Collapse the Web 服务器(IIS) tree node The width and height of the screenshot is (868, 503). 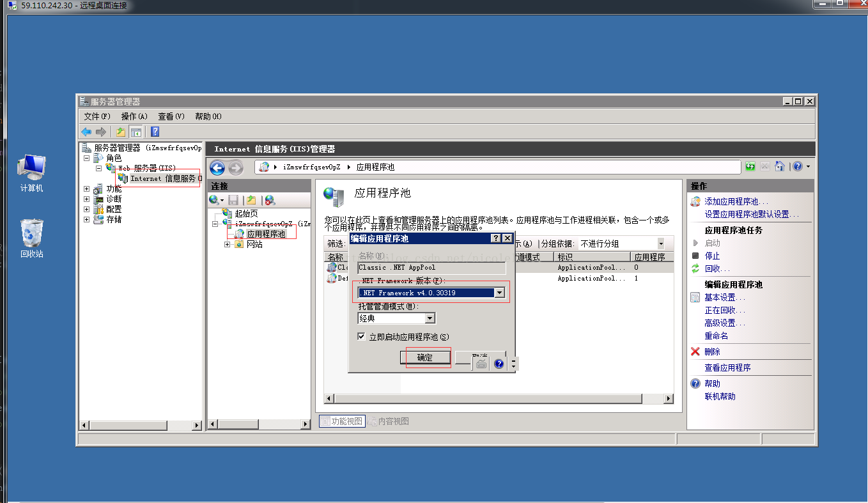click(x=98, y=168)
